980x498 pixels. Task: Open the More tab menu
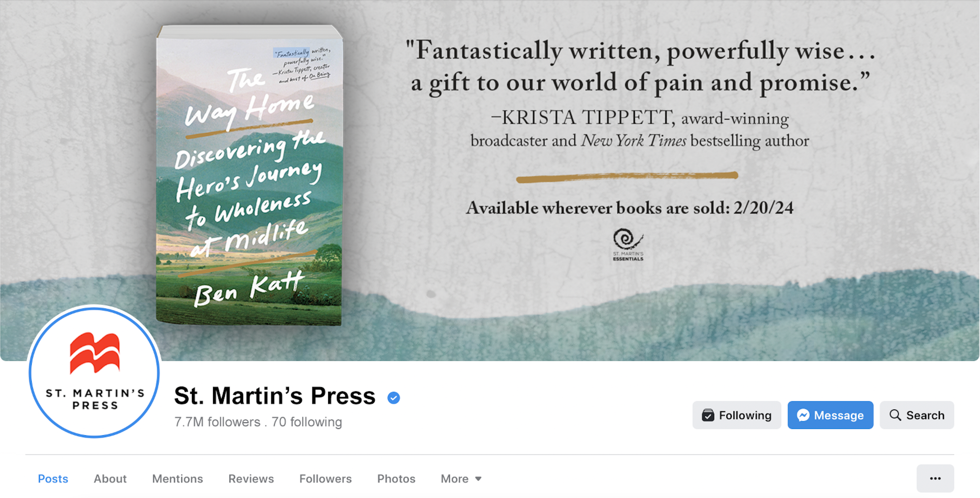[461, 479]
